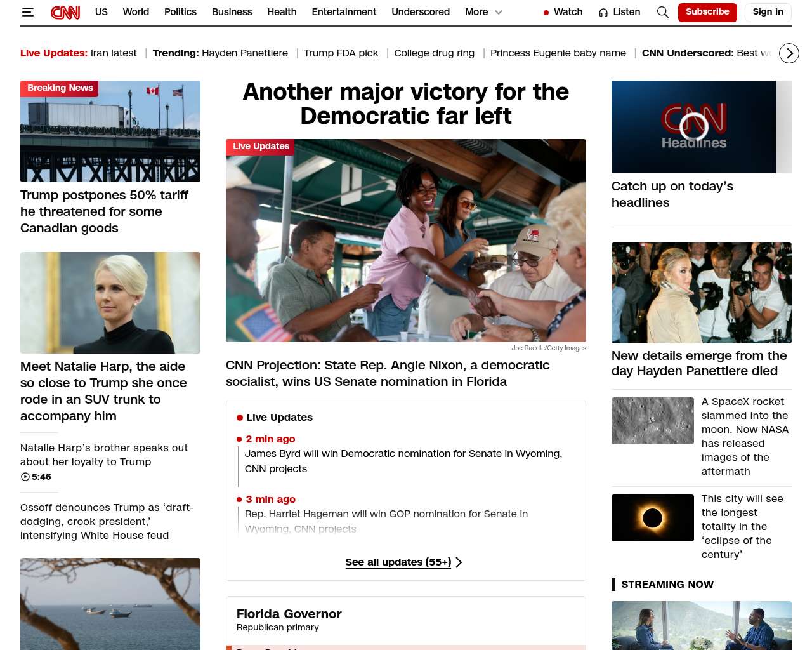Open Ossoff denounces Trump story

[107, 521]
